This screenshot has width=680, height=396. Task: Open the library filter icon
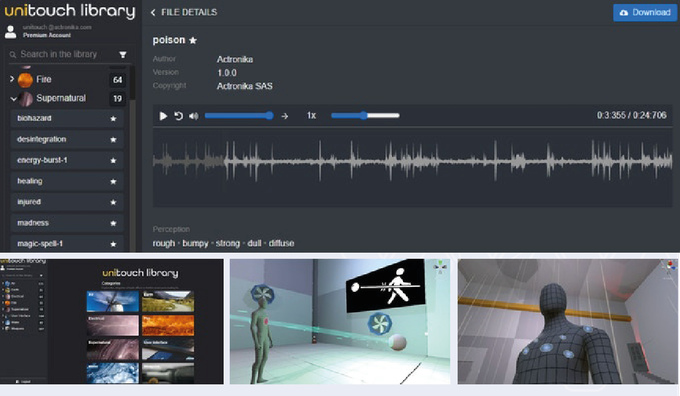click(123, 55)
